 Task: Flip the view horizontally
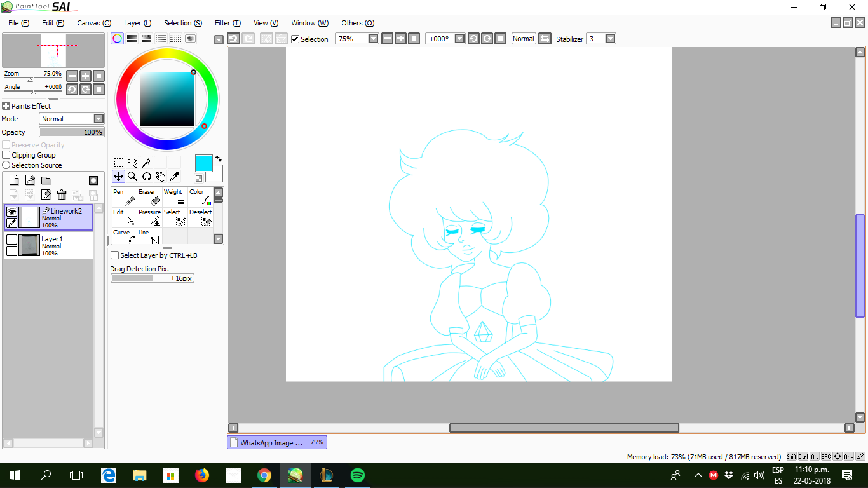click(x=545, y=39)
